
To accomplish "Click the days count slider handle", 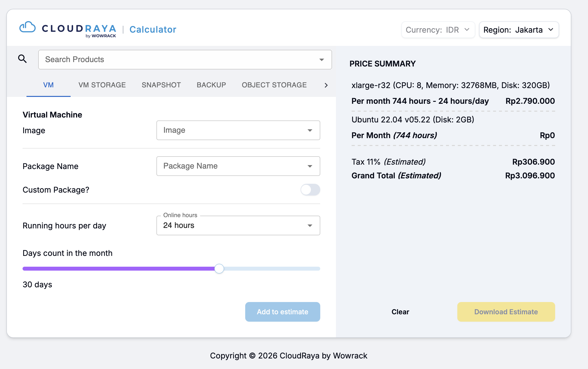I will [219, 268].
